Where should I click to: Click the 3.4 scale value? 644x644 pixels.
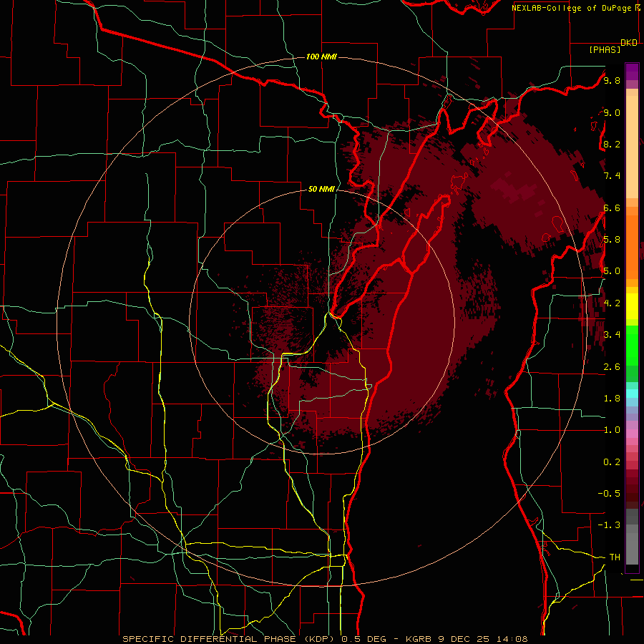612,334
